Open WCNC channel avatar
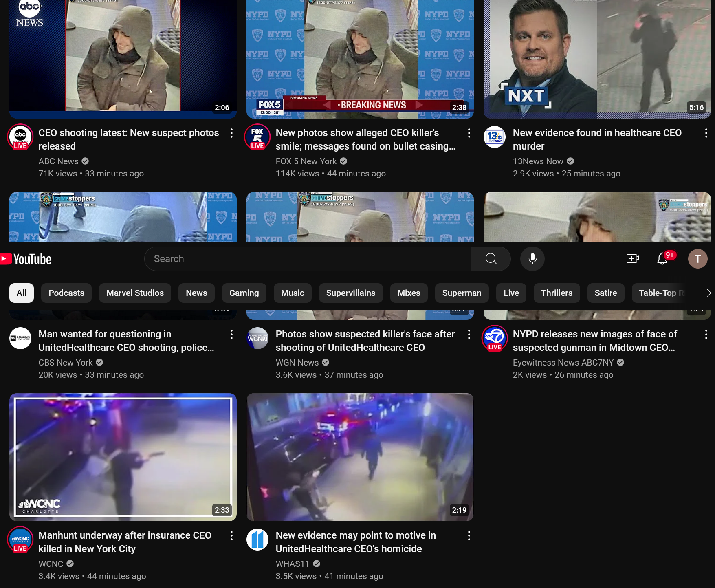Screen dimensions: 715x588 tap(20, 540)
